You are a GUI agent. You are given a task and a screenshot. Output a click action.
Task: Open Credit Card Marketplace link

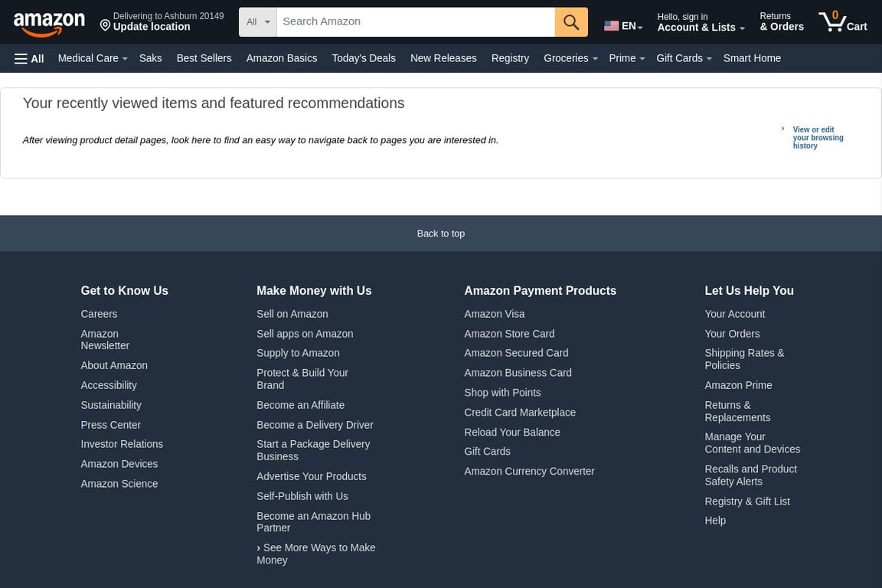(x=520, y=413)
